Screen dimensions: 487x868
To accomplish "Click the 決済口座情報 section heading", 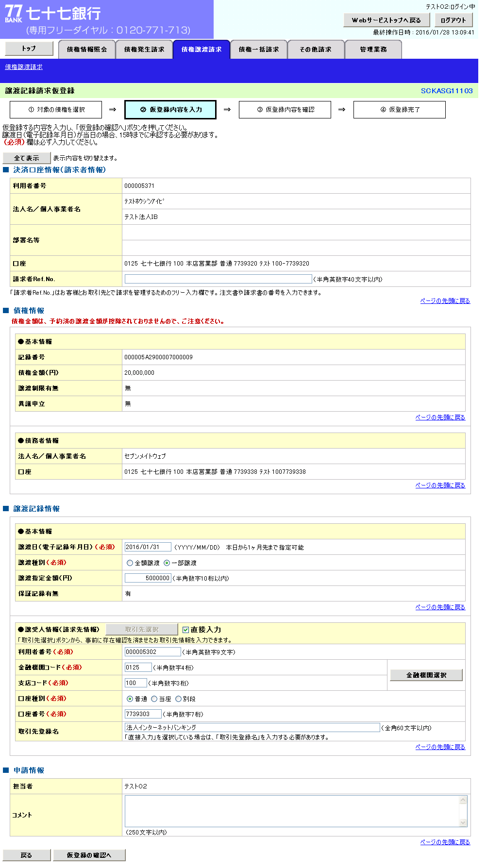I will point(59,170).
